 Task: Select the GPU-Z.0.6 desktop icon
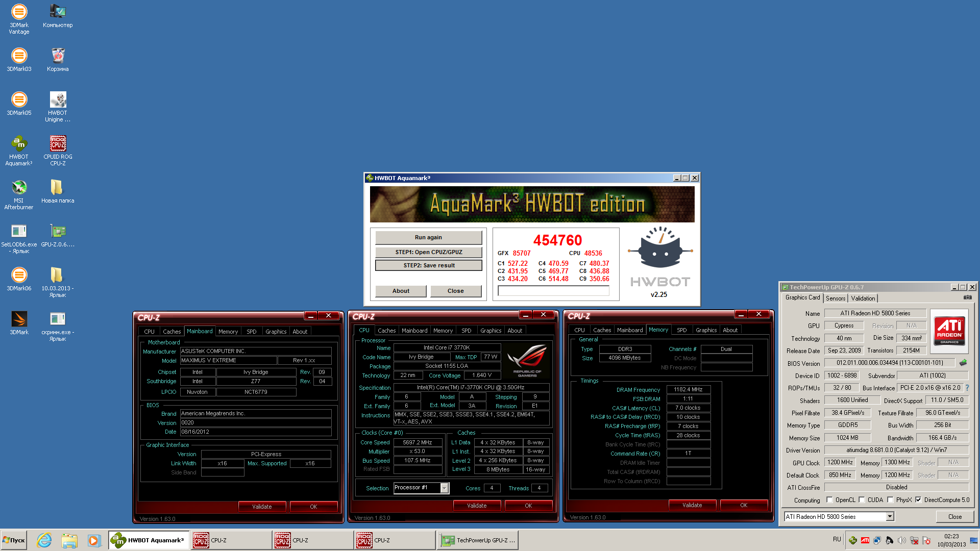(x=58, y=235)
